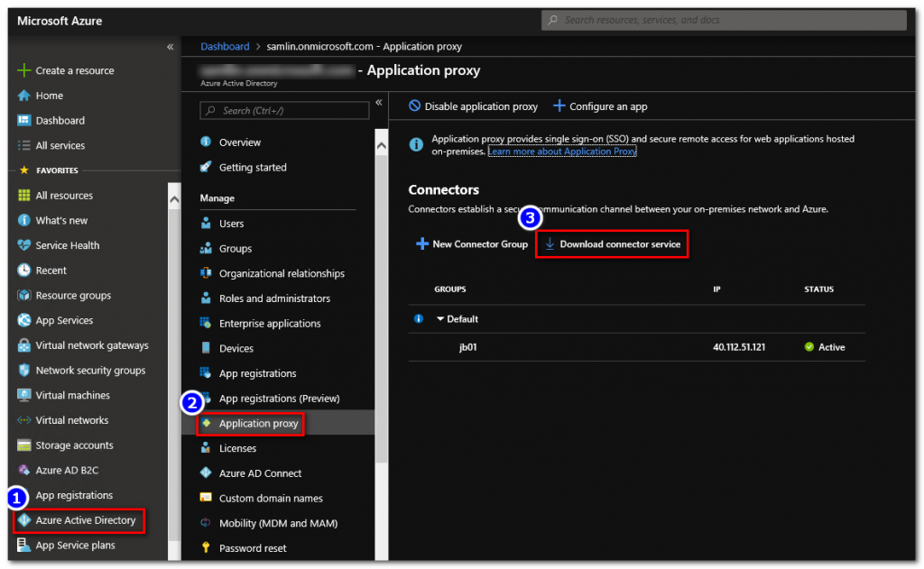Click the green Active status check icon
This screenshot has height=569, width=924.
click(809, 347)
